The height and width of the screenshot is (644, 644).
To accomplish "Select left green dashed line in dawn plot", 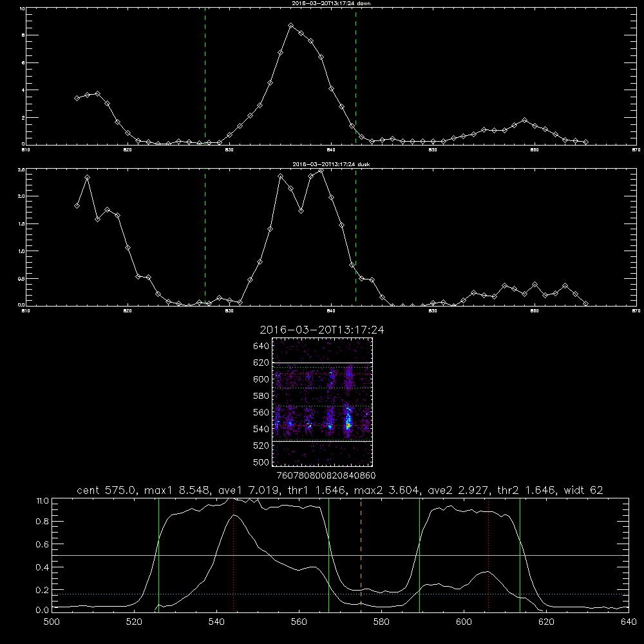I will [205, 77].
